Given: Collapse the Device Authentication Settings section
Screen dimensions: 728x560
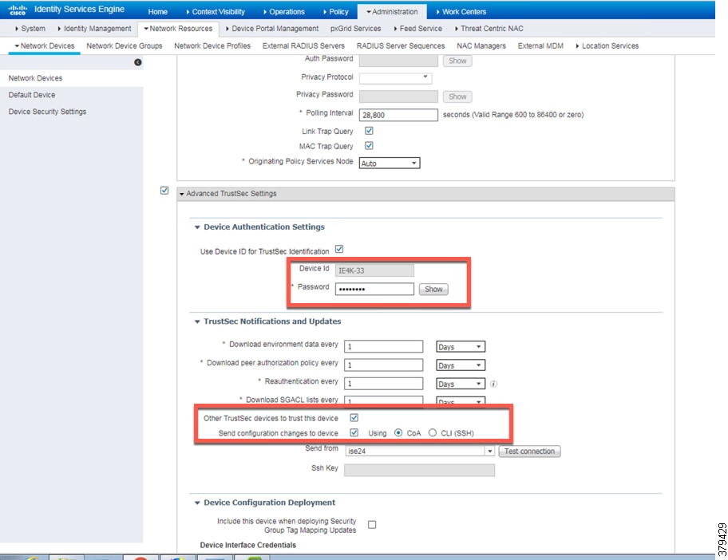Looking at the screenshot, I should 197,227.
